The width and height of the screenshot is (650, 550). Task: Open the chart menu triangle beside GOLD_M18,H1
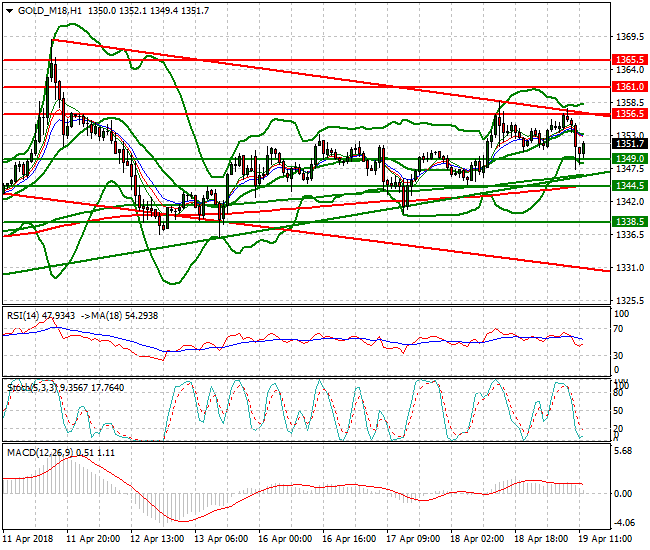tap(10, 11)
